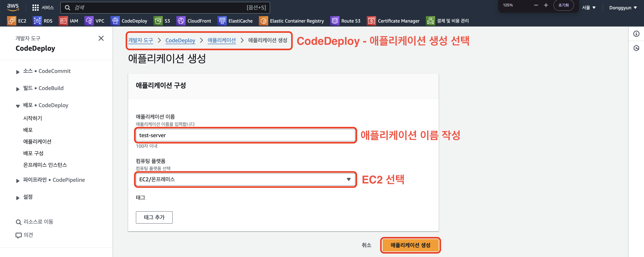Expand the 빌드 CodeBuild section

[18, 89]
